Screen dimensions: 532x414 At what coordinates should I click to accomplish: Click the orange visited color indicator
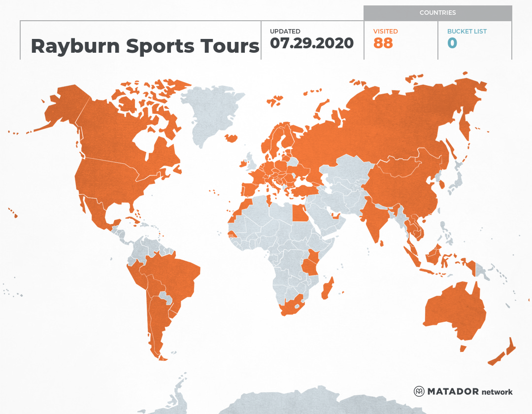point(385,31)
